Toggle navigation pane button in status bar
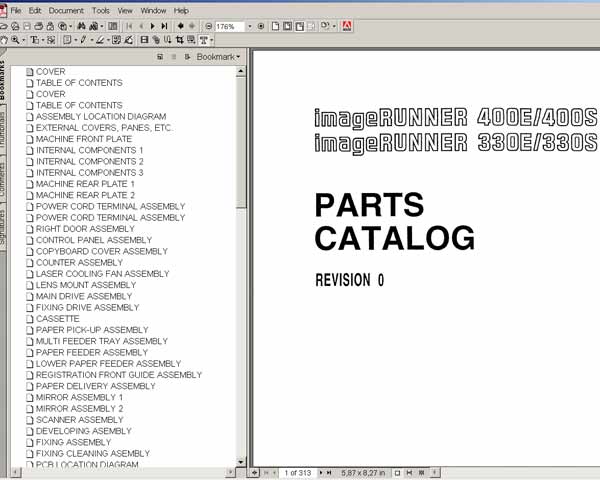This screenshot has height=480, width=600. click(x=254, y=473)
